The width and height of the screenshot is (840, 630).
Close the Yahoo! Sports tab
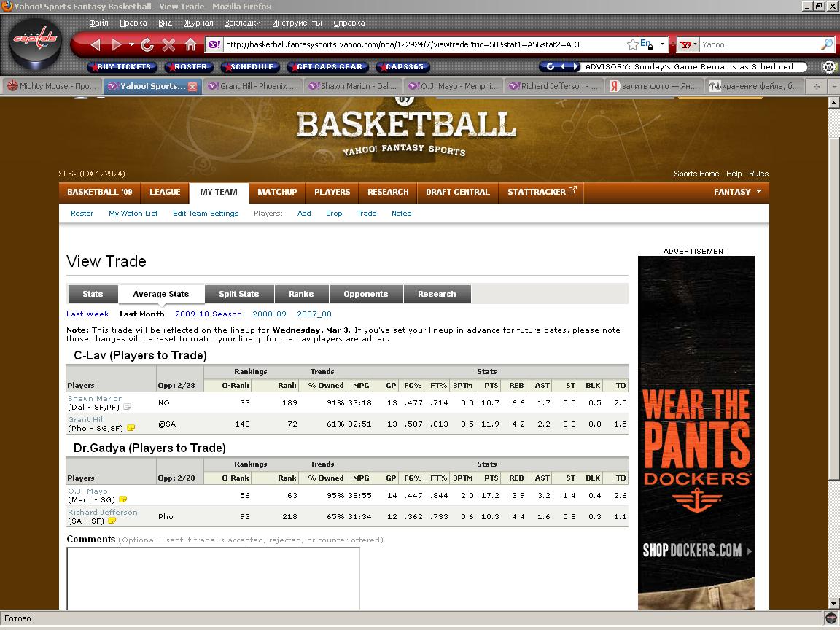click(x=192, y=87)
